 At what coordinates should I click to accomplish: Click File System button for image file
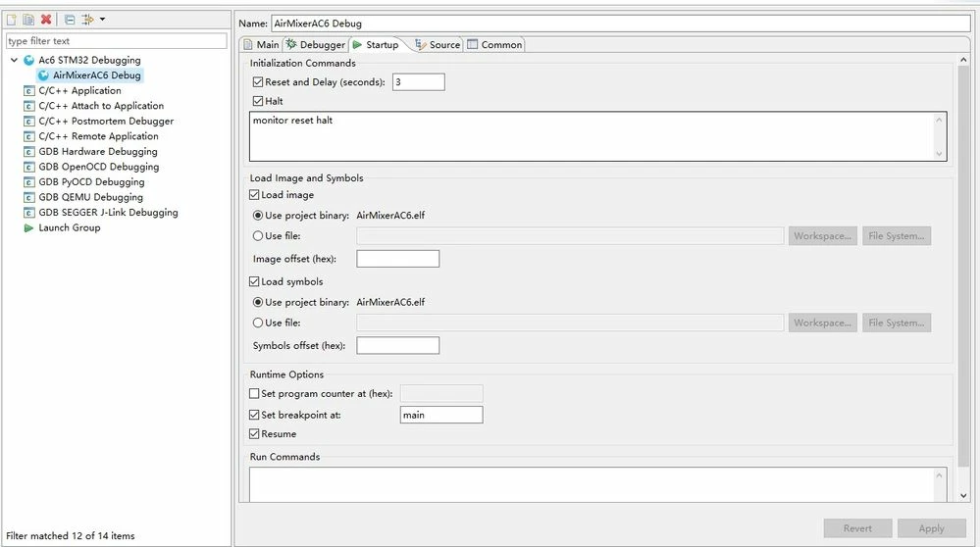pos(897,236)
